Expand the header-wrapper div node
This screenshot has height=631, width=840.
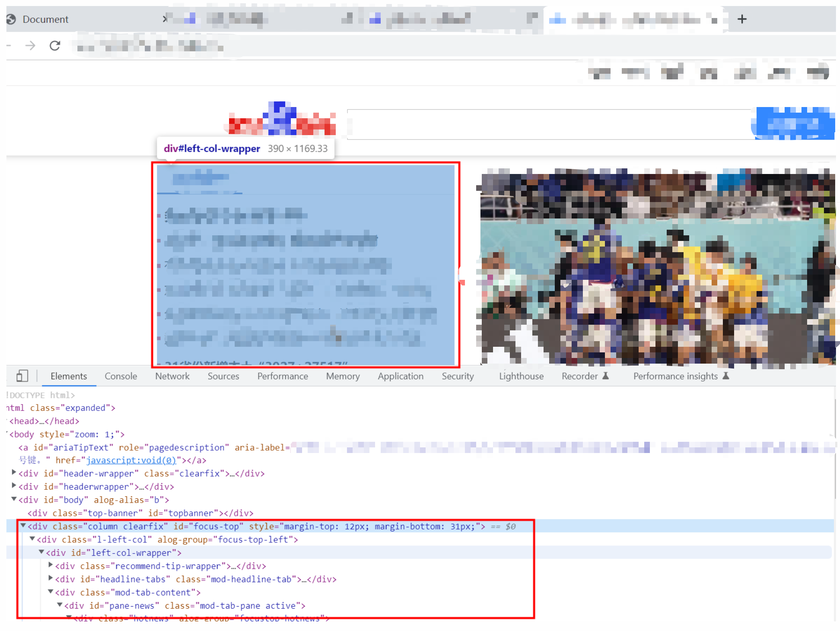point(14,473)
